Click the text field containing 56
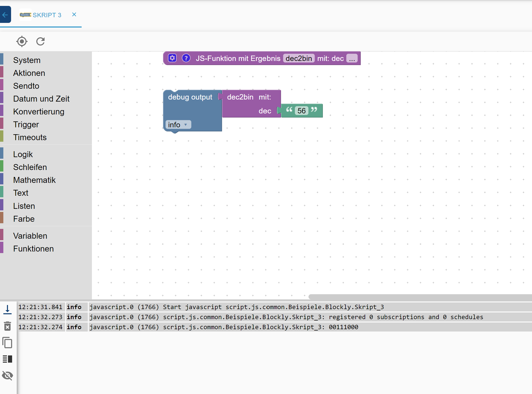 click(301, 111)
